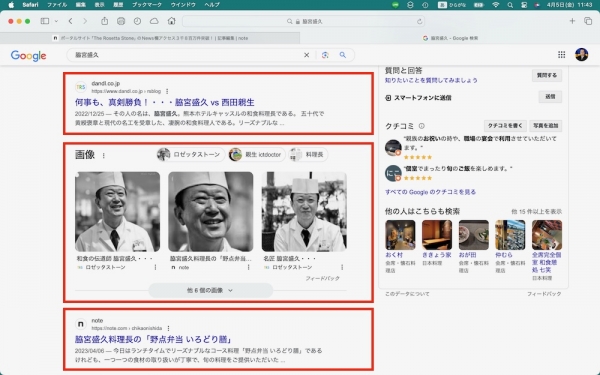Viewport: 600px width, 375px height.
Task: Click the クチコミを書く button
Action: [505, 126]
